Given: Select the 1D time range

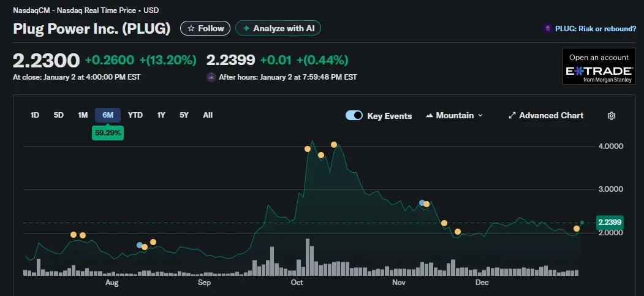Looking at the screenshot, I should point(34,115).
